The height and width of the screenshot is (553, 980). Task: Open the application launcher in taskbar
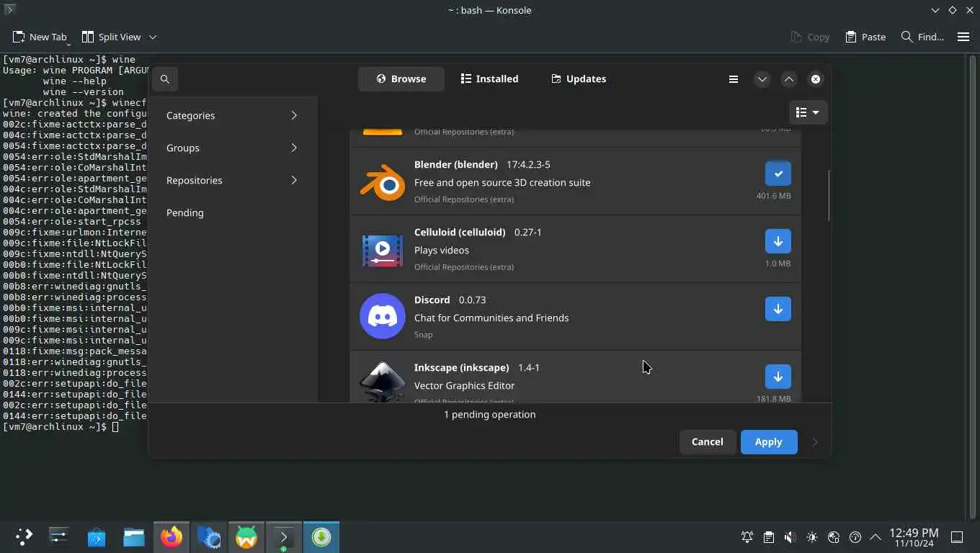(x=24, y=536)
